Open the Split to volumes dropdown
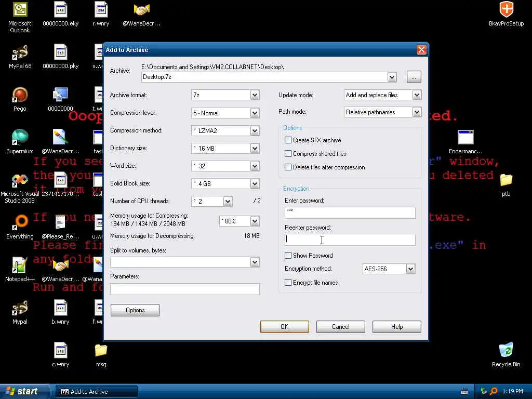 255,262
